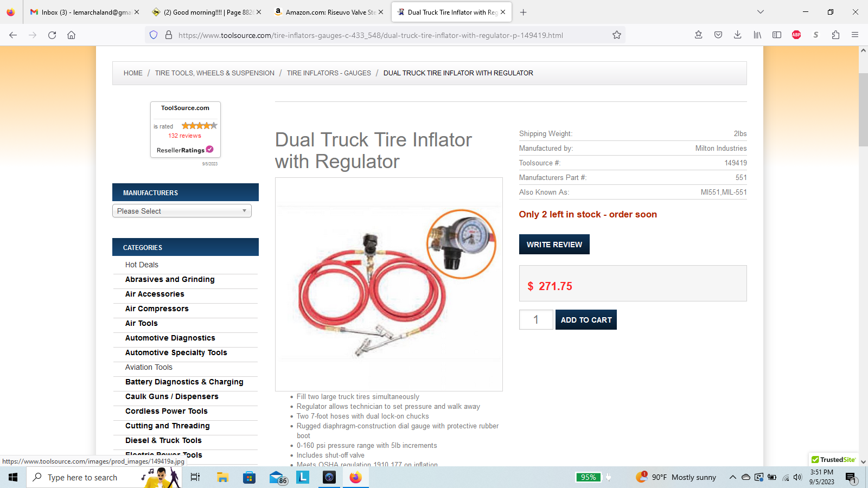Open the list all tabs chevron
Image resolution: width=868 pixels, height=488 pixels.
pyautogui.click(x=761, y=12)
